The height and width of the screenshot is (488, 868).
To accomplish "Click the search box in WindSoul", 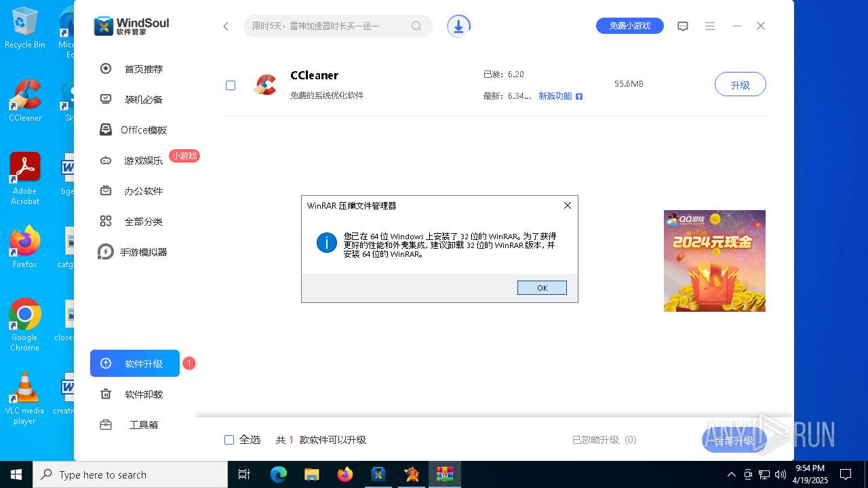I will [338, 26].
